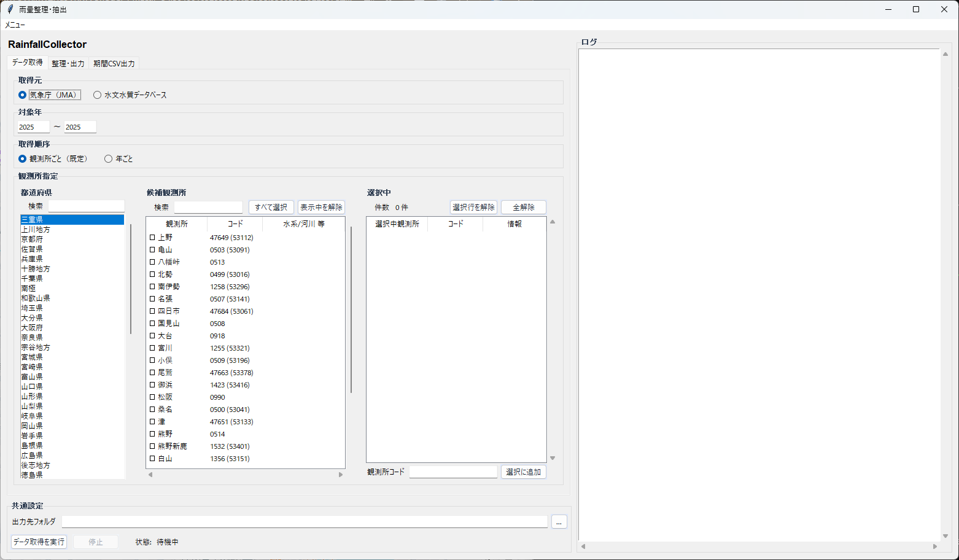
Task: Click the 観測所コード input field
Action: (453, 472)
